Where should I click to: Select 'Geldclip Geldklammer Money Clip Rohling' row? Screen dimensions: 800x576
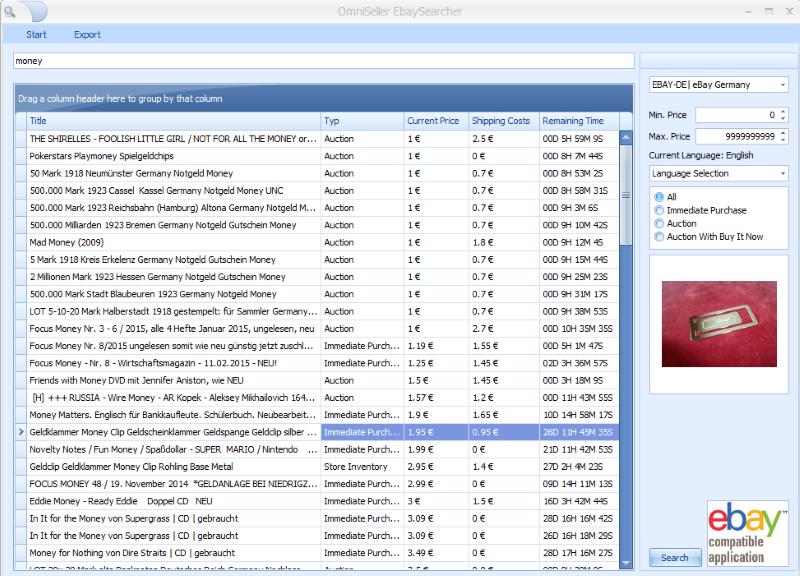coord(317,467)
